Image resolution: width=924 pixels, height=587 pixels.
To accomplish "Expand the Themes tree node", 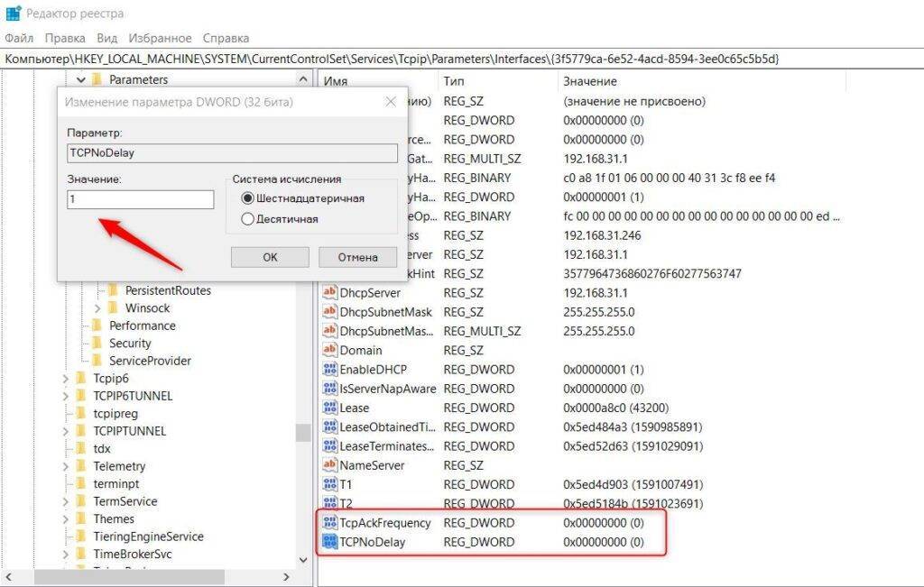I will tap(65, 519).
